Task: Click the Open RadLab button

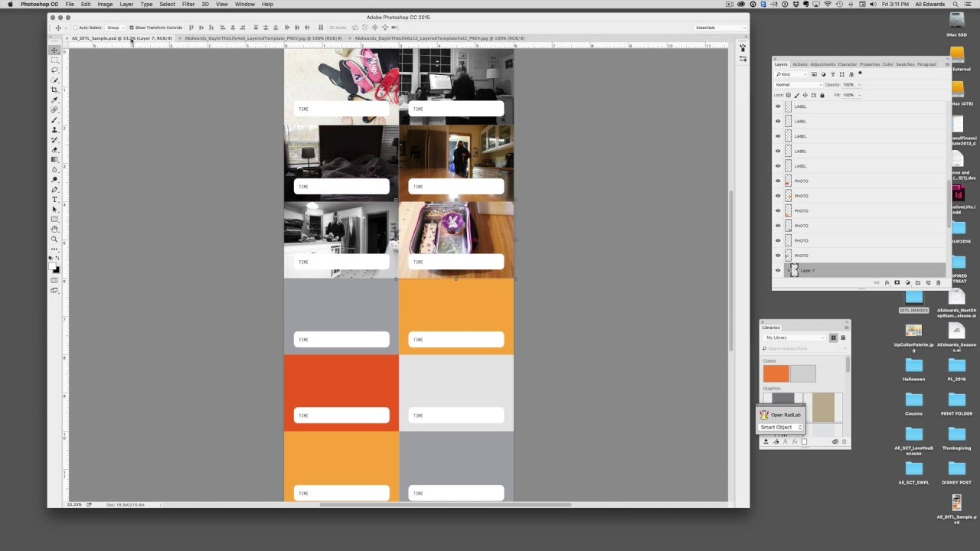Action: pyautogui.click(x=780, y=415)
